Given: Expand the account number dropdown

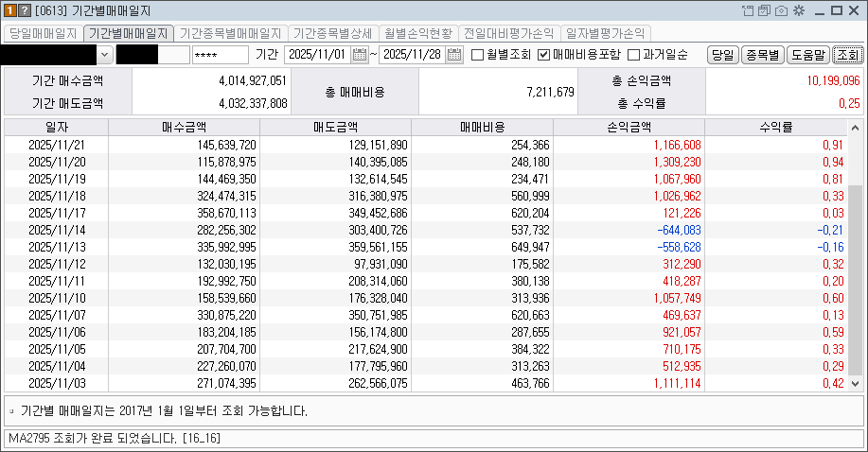Looking at the screenshot, I should coord(104,55).
